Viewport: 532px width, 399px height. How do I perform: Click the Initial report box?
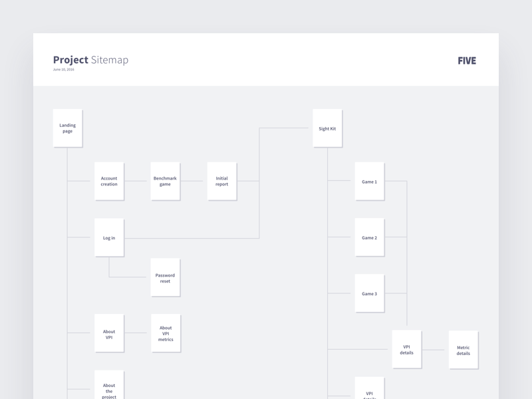click(x=222, y=181)
